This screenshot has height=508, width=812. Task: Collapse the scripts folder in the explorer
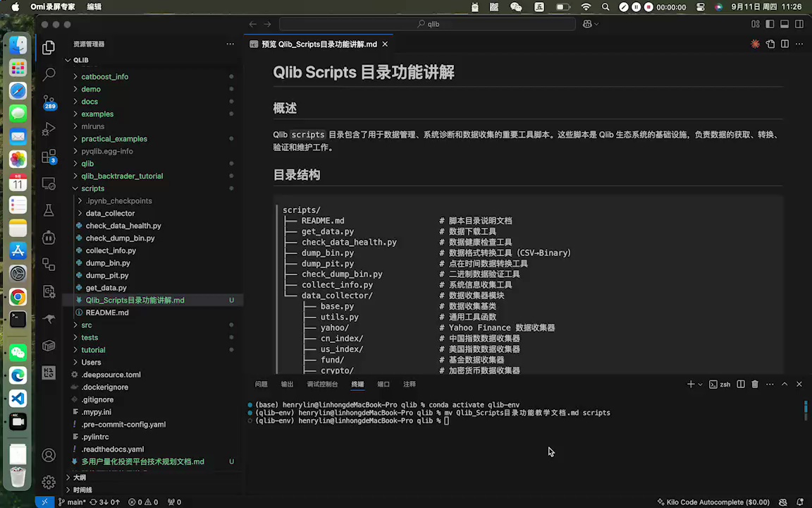(x=92, y=188)
